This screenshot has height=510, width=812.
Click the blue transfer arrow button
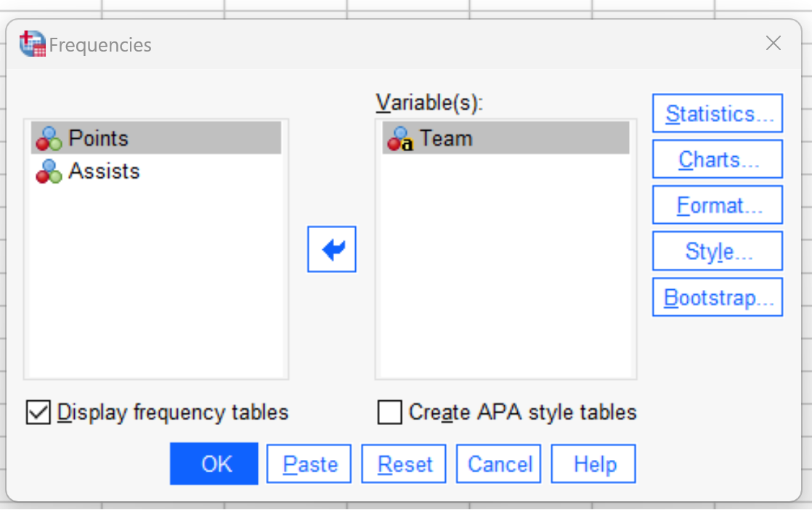331,249
